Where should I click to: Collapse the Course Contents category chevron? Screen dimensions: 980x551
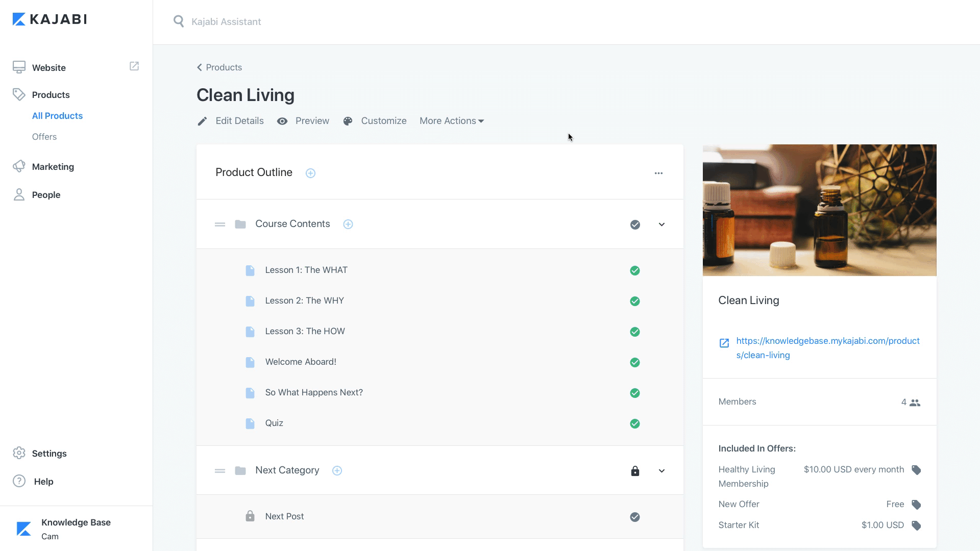coord(661,224)
